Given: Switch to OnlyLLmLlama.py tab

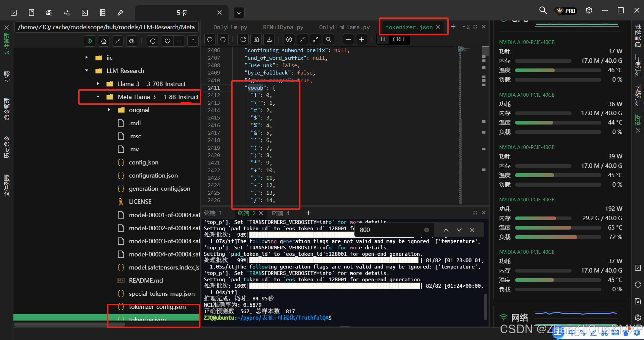Looking at the screenshot, I should point(344,27).
